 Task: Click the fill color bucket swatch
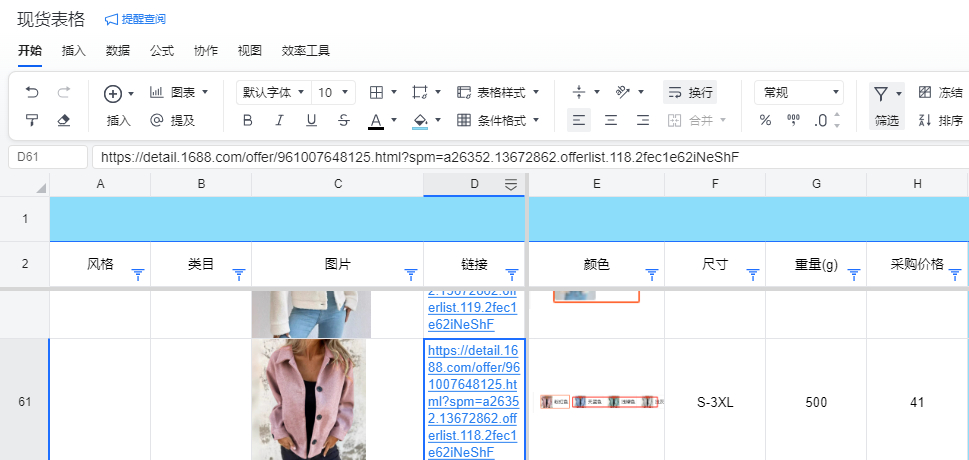420,120
